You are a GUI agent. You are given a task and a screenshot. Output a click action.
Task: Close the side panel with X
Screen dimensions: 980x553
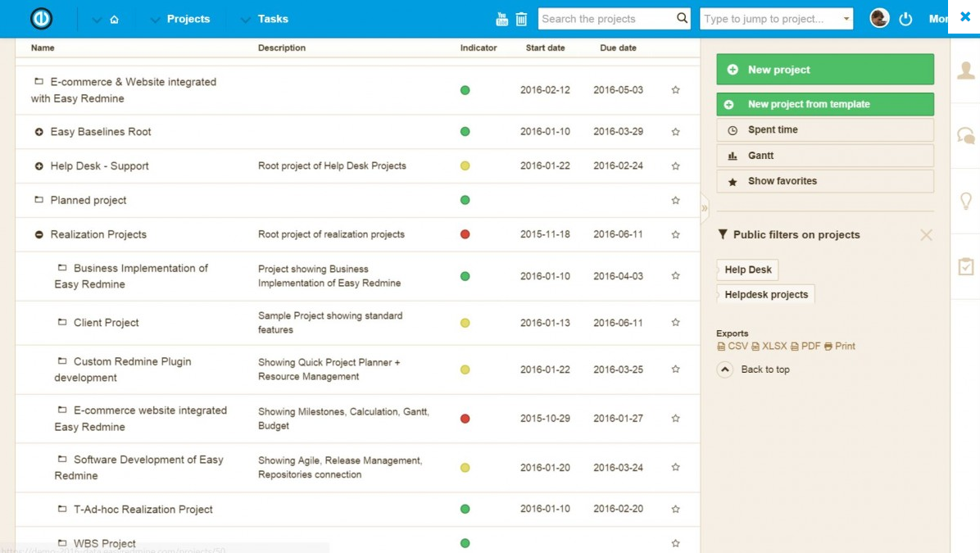pos(965,17)
